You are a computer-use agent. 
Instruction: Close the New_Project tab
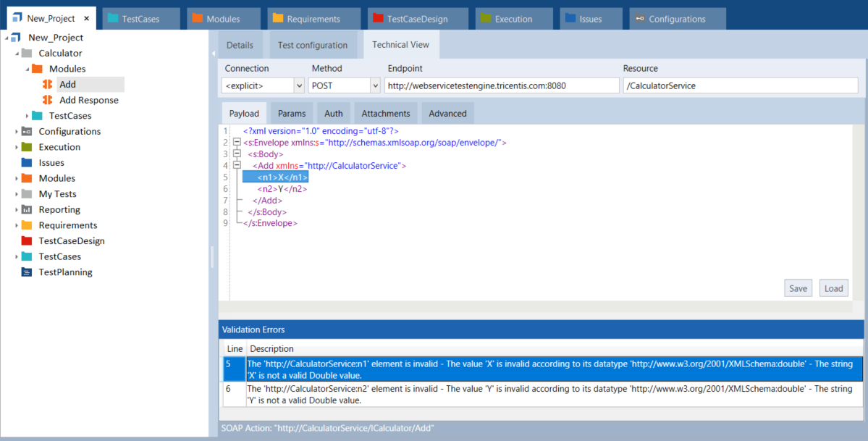87,19
